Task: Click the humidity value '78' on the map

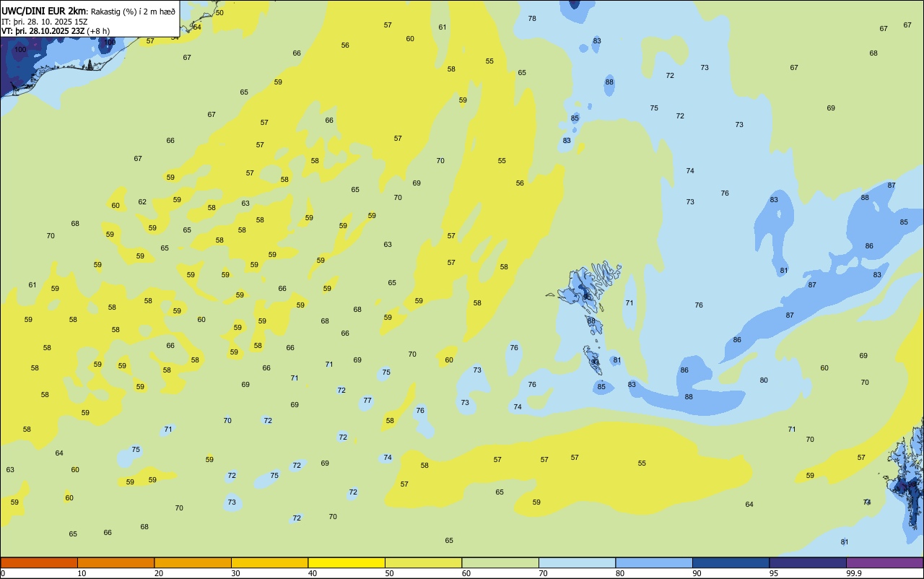Action: click(532, 18)
